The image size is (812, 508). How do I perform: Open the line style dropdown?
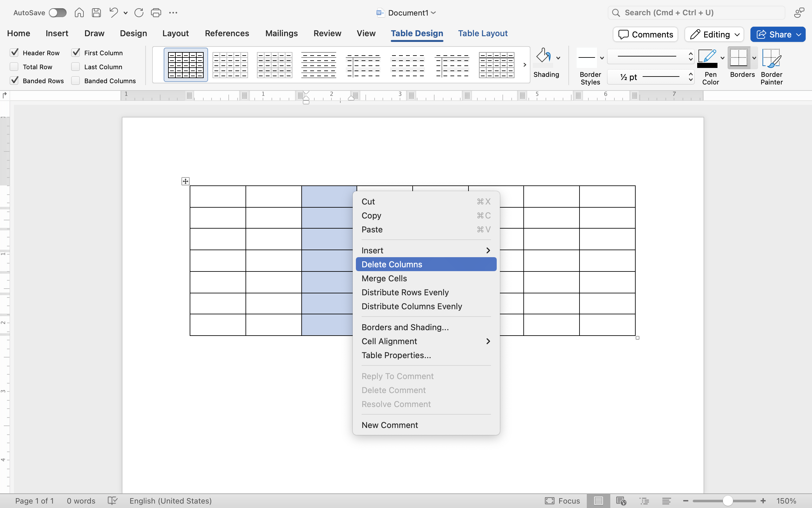[x=651, y=57]
